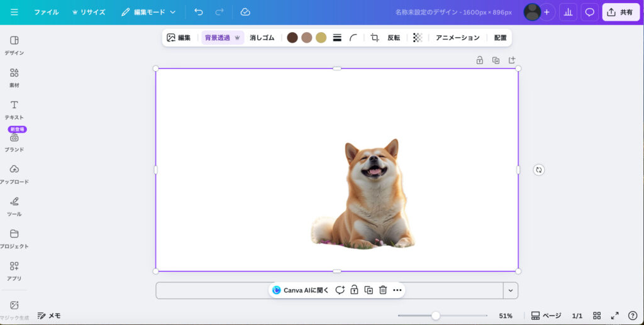Delete image using the trash icon
The image size is (644, 325).
[x=382, y=290]
